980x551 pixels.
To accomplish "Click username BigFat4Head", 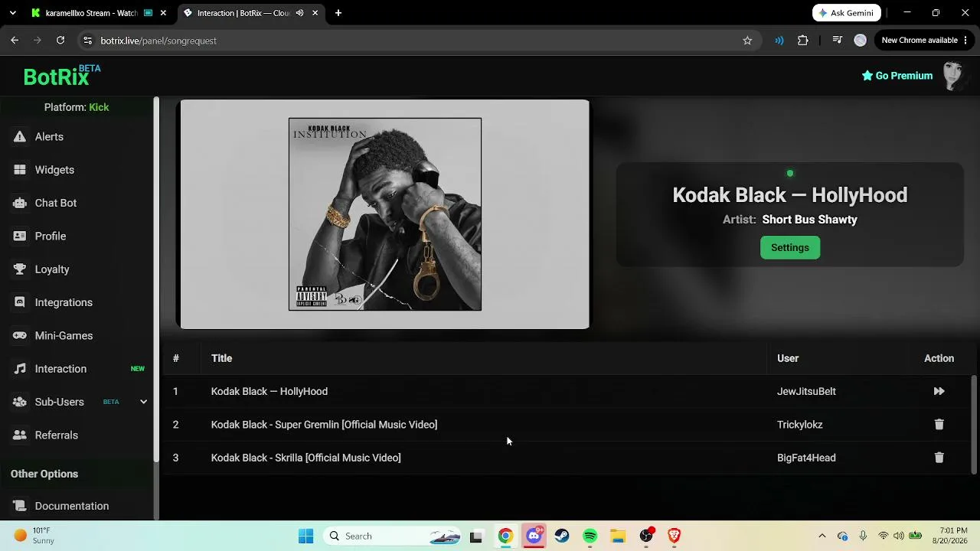I will click(x=806, y=458).
